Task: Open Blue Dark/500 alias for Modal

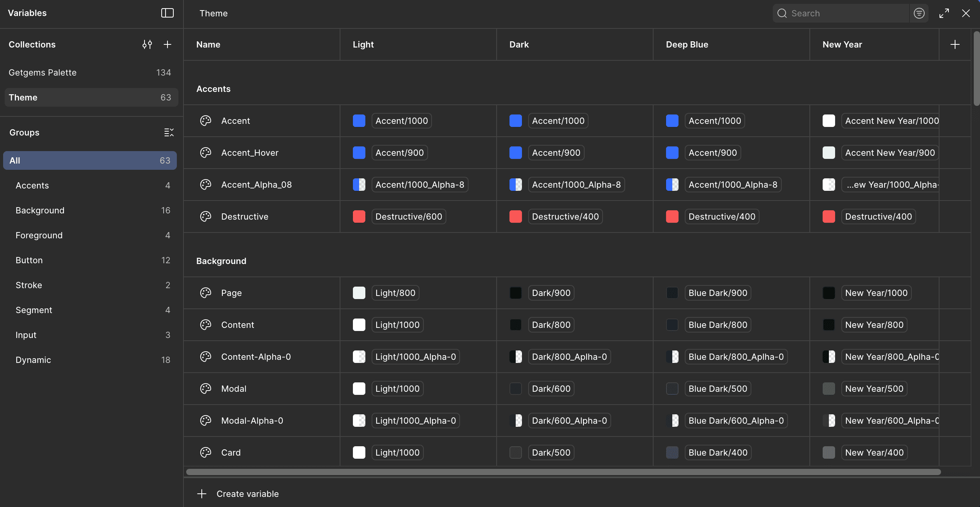Action: click(x=717, y=389)
